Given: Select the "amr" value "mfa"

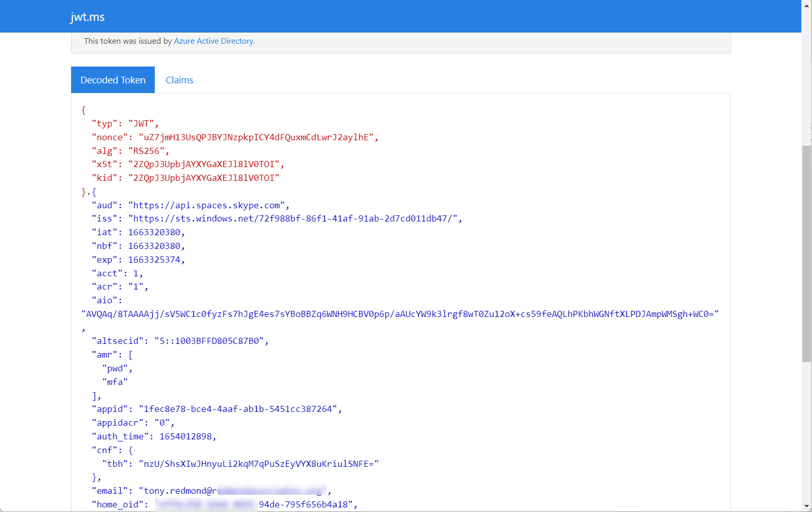Looking at the screenshot, I should 115,381.
